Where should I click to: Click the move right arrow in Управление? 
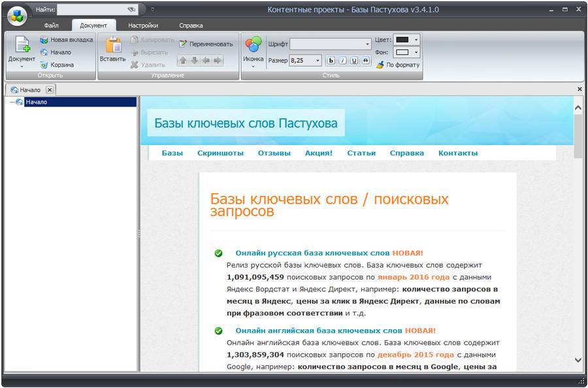[217, 60]
